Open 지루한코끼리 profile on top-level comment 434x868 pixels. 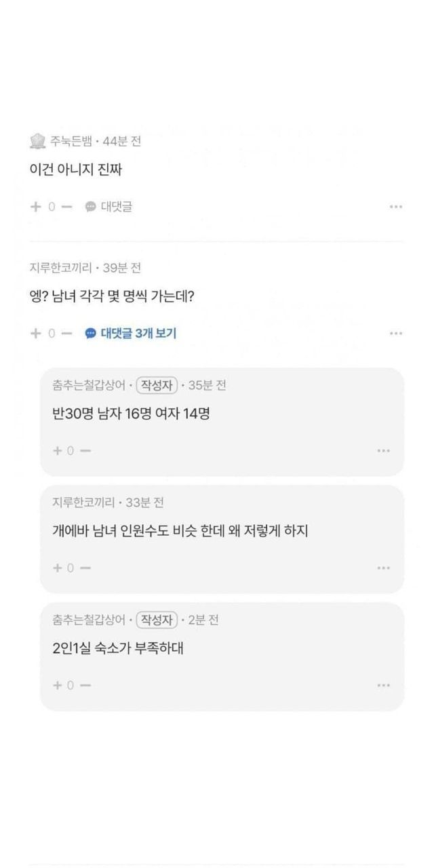pos(61,268)
